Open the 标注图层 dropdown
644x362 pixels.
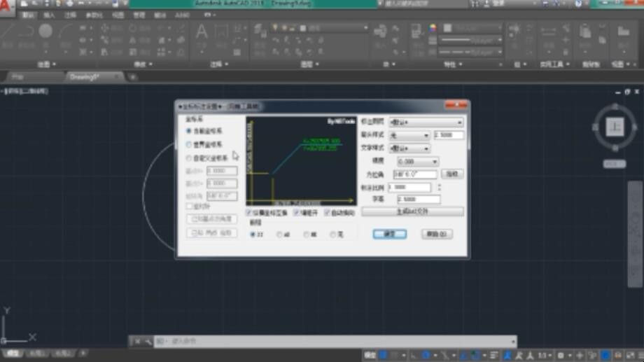pos(426,123)
